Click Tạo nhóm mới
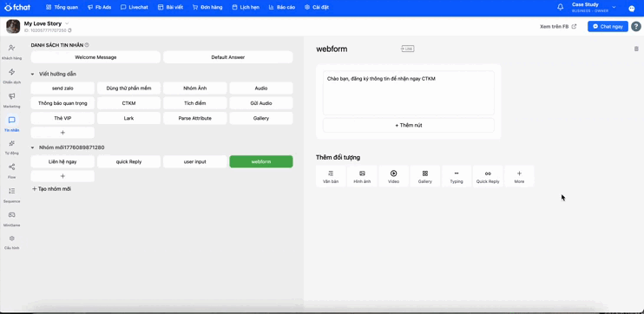 52,189
